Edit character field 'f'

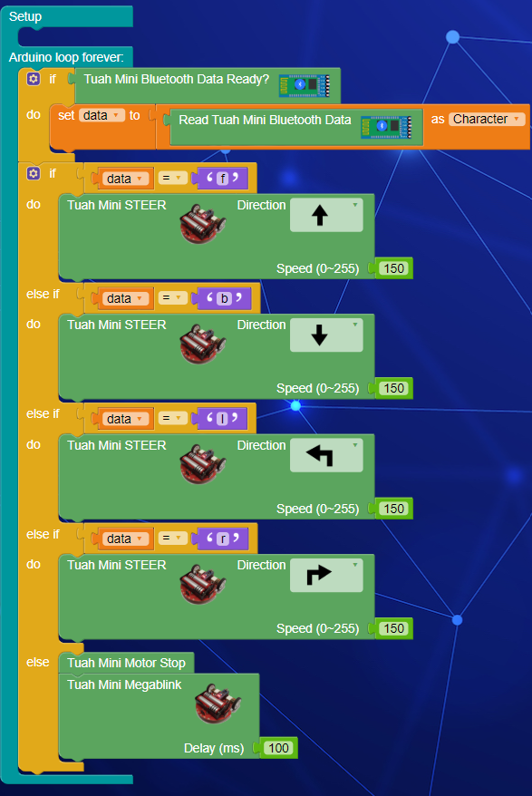pos(222,179)
